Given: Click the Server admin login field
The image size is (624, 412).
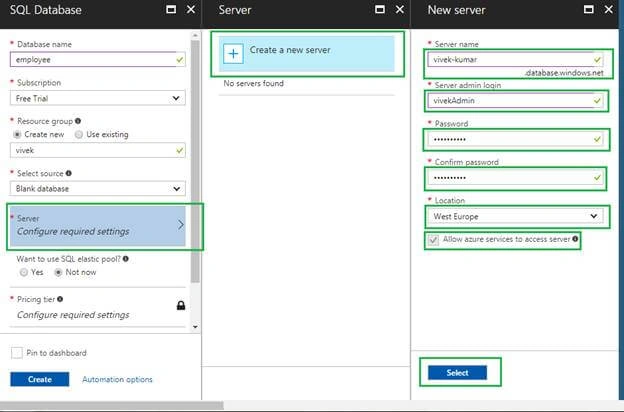Looking at the screenshot, I should tap(515, 101).
